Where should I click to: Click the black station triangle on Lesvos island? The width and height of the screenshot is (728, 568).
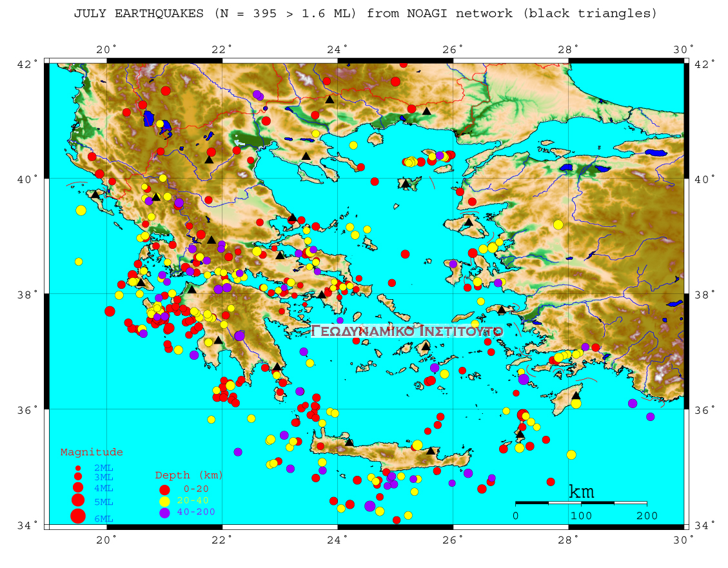[x=469, y=222]
